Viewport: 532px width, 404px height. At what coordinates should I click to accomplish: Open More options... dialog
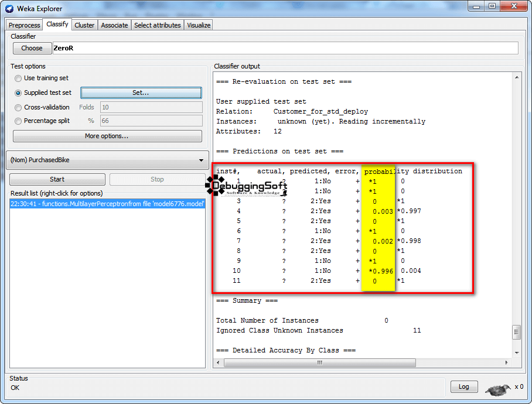tap(107, 136)
